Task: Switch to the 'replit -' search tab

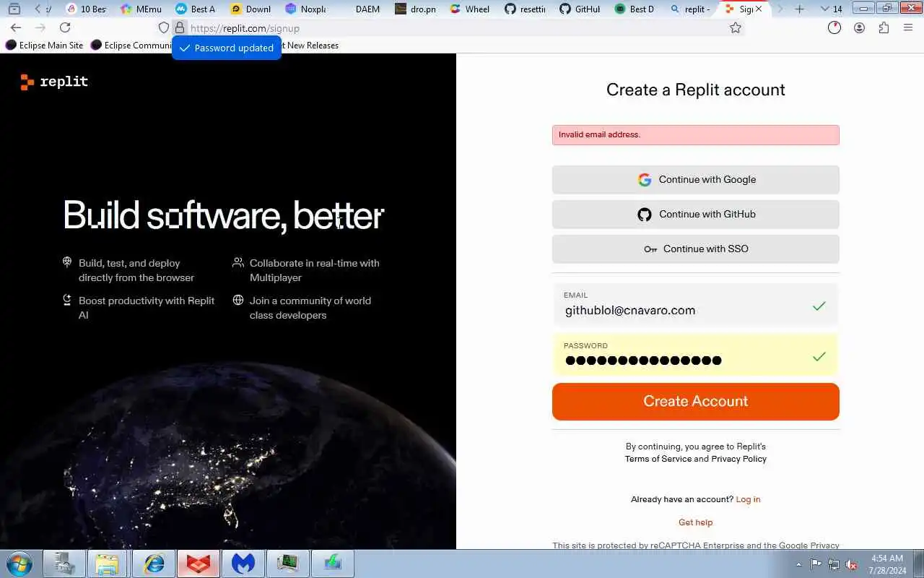Action: pyautogui.click(x=689, y=9)
